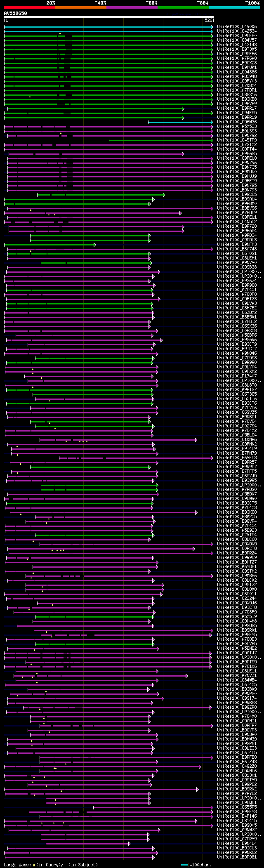Select label UniRef100_O04886

pos(237,72)
